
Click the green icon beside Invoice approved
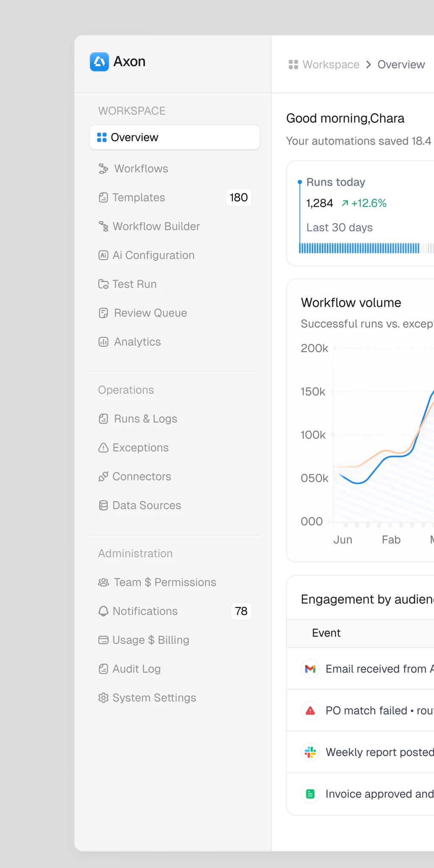click(310, 794)
